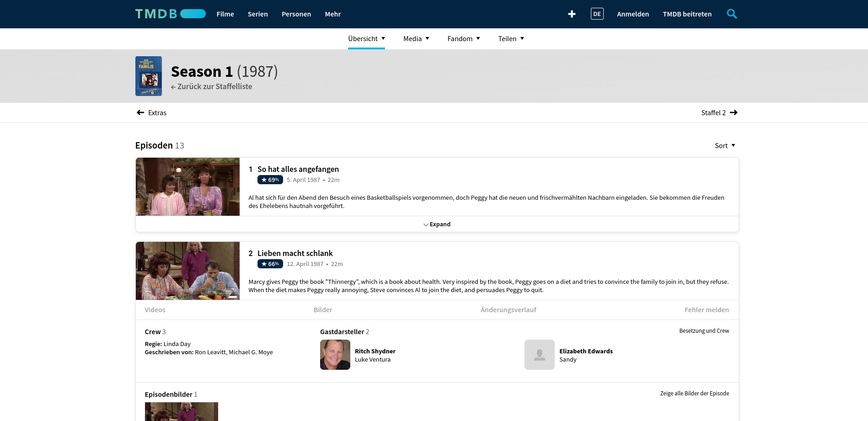Click the TMDB logo

pyautogui.click(x=170, y=14)
